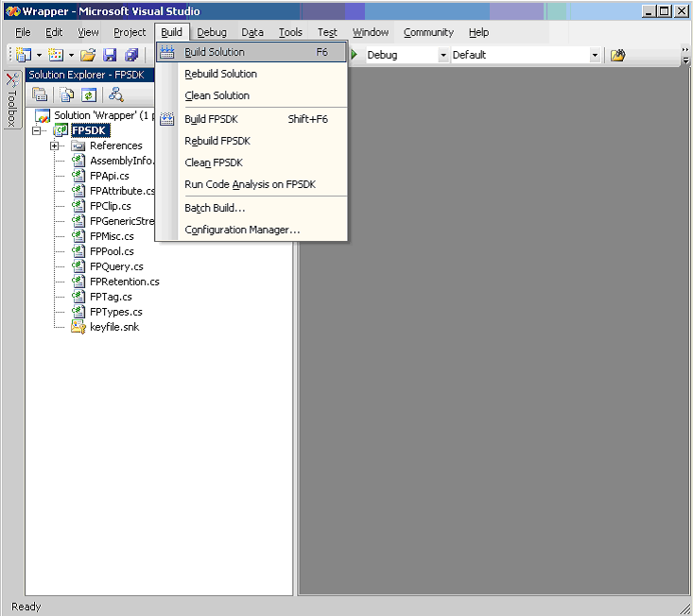Open the File menu
693x616 pixels.
(23, 32)
